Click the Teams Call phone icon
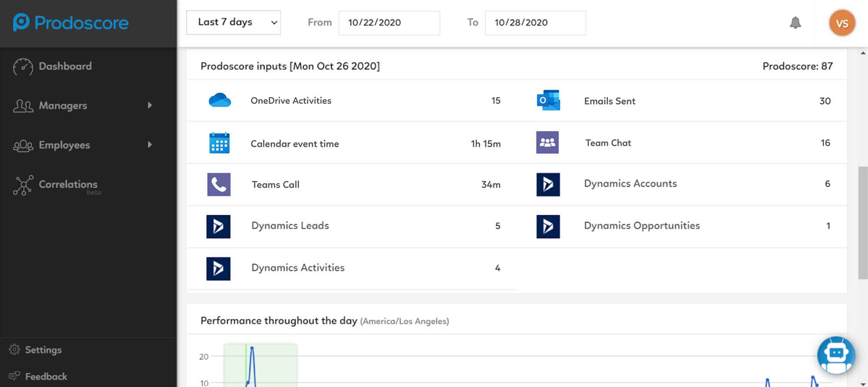 click(219, 184)
